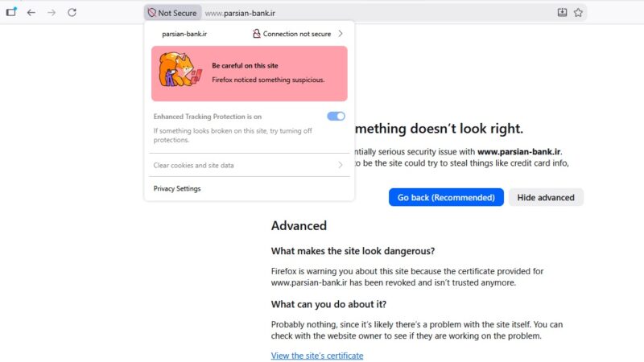Screen dimensions: 644x362
Task: Open View the site's certificate link
Action: coord(317,356)
